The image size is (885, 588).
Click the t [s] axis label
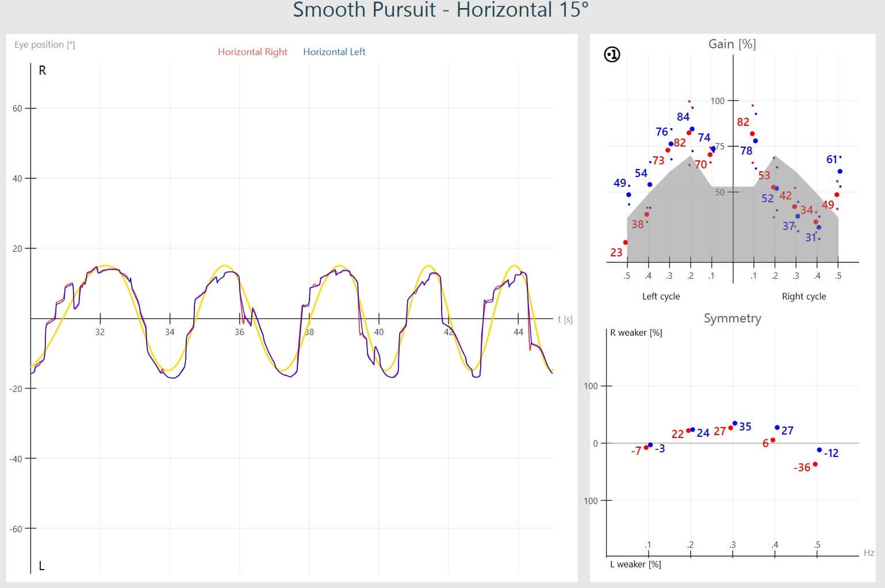pyautogui.click(x=565, y=320)
